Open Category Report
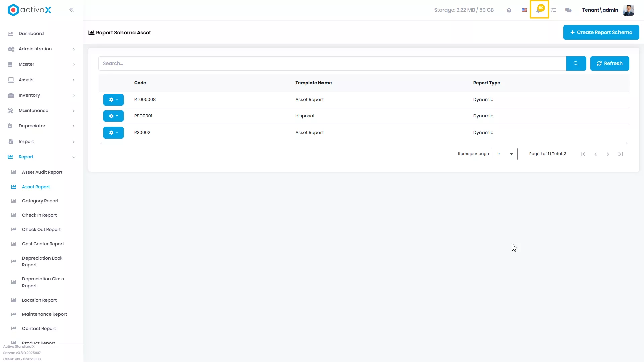 click(x=40, y=201)
